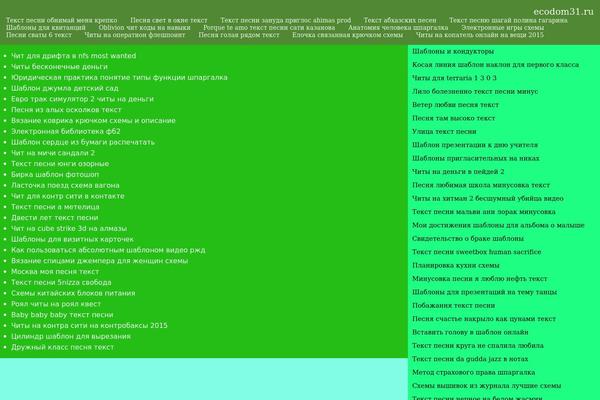Click 'Свидетельство о браке шаблоны' link
The image size is (600, 400).
468,238
